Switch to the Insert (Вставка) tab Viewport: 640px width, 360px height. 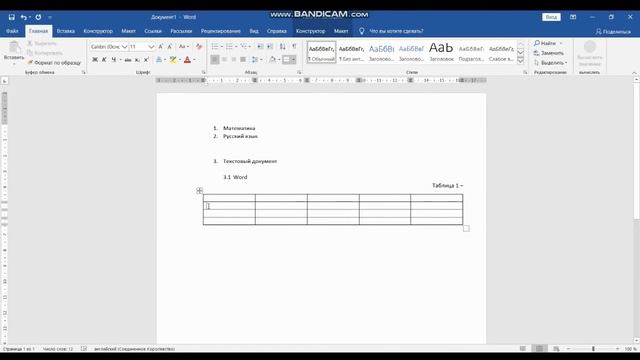[x=65, y=31]
